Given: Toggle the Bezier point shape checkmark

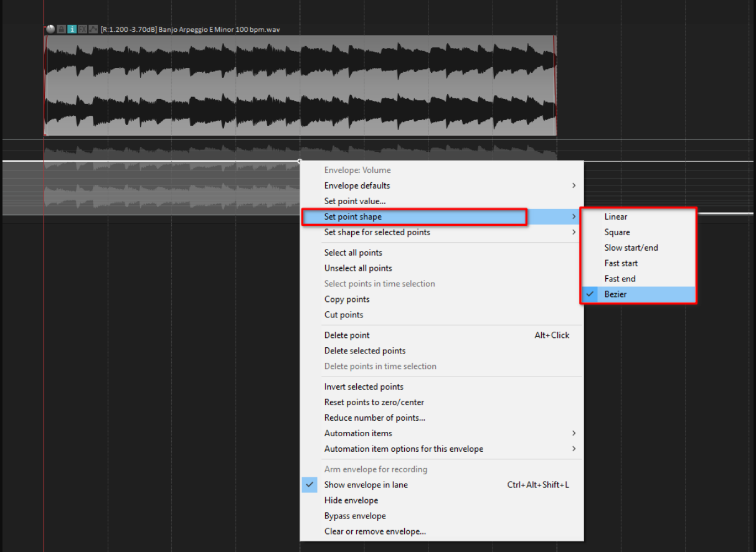Looking at the screenshot, I should pyautogui.click(x=589, y=294).
